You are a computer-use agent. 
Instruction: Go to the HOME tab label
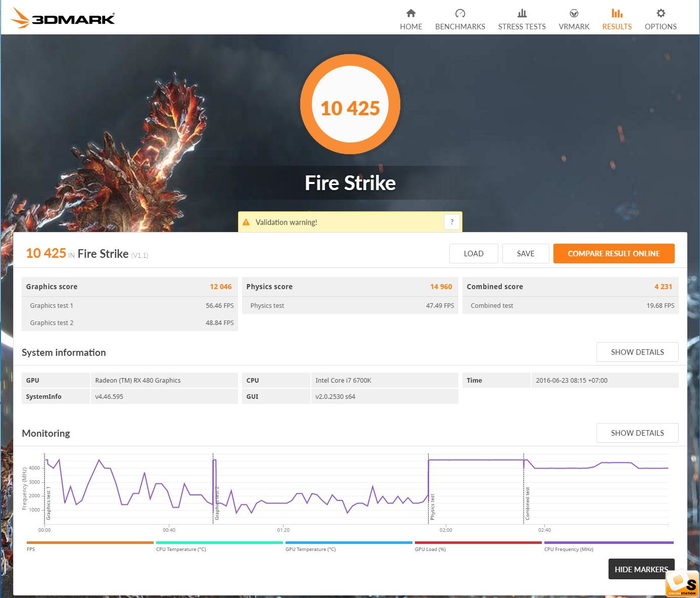[x=411, y=27]
